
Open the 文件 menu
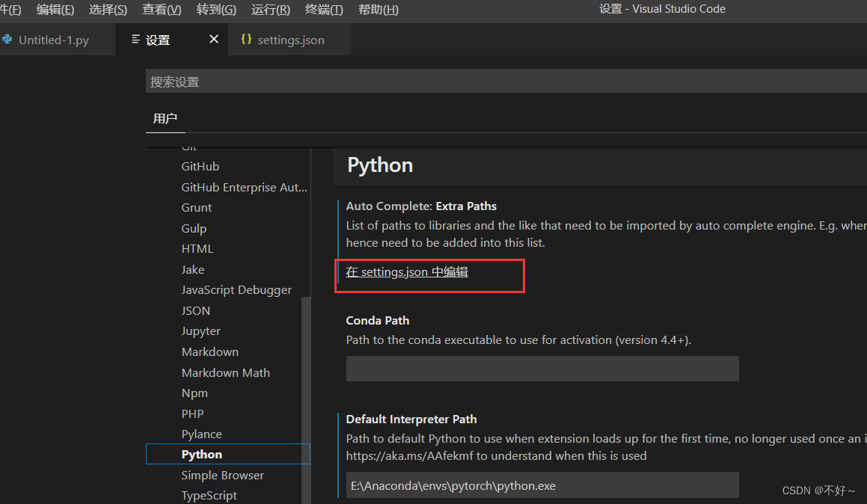click(x=9, y=9)
